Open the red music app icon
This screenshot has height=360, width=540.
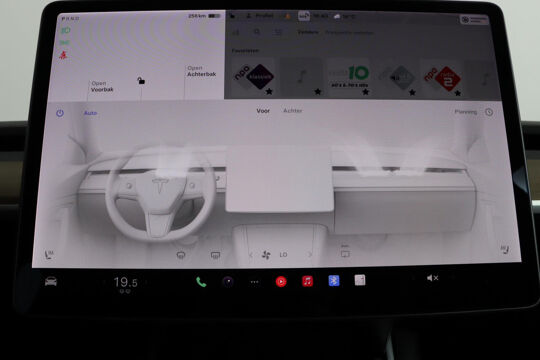(308, 281)
